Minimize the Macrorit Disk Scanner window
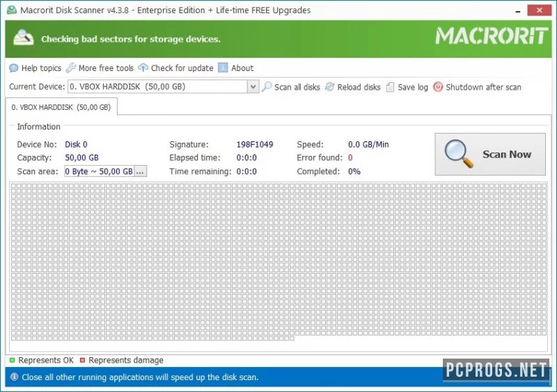 pyautogui.click(x=518, y=10)
